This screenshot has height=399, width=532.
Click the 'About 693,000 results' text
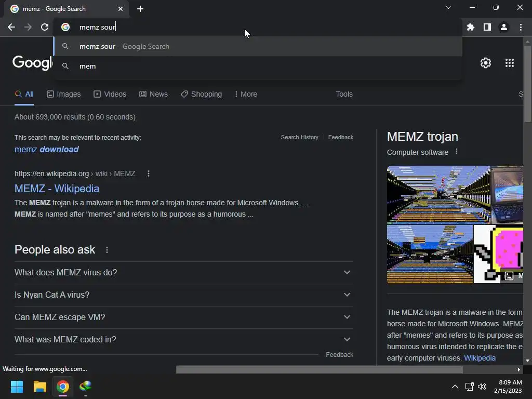[x=75, y=117]
